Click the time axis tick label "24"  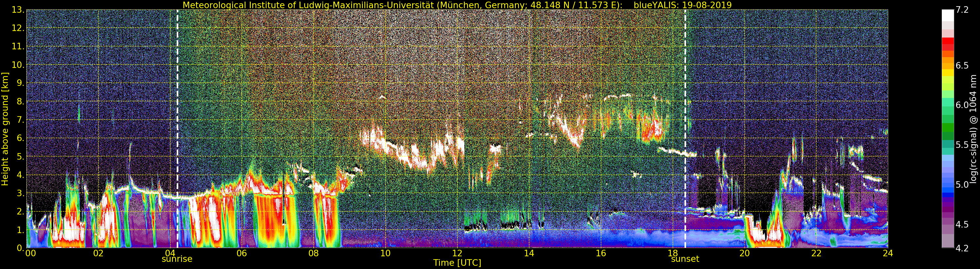[888, 253]
